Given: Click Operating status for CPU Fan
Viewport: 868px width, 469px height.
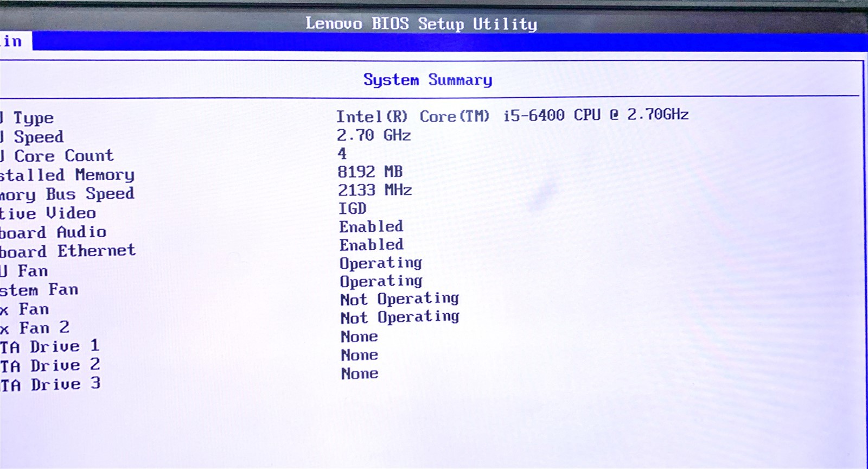Looking at the screenshot, I should 381,264.
